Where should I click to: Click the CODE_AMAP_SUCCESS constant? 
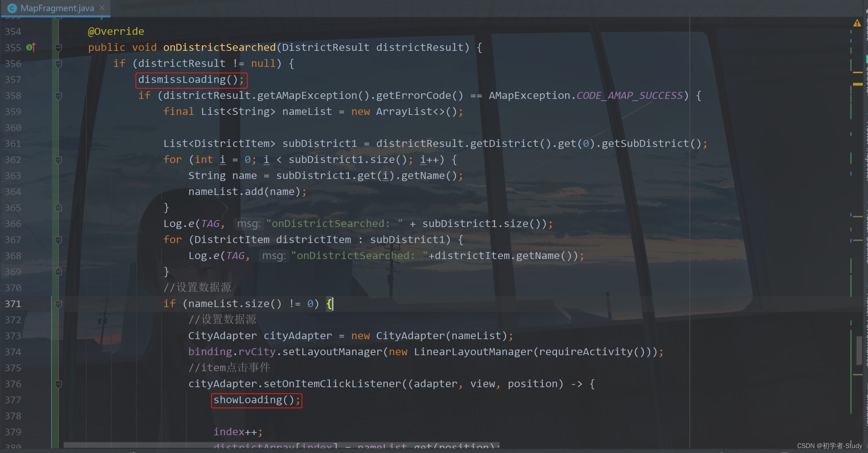[x=629, y=95]
